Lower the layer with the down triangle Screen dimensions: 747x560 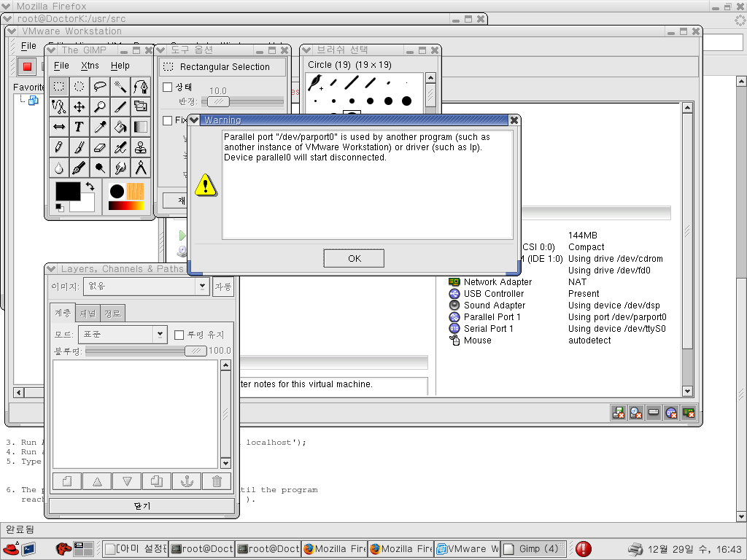pos(127,481)
